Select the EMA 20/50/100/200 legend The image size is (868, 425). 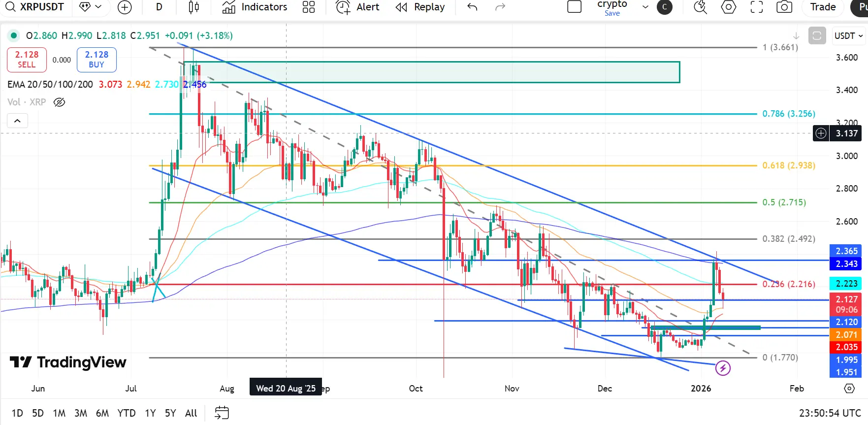click(50, 84)
